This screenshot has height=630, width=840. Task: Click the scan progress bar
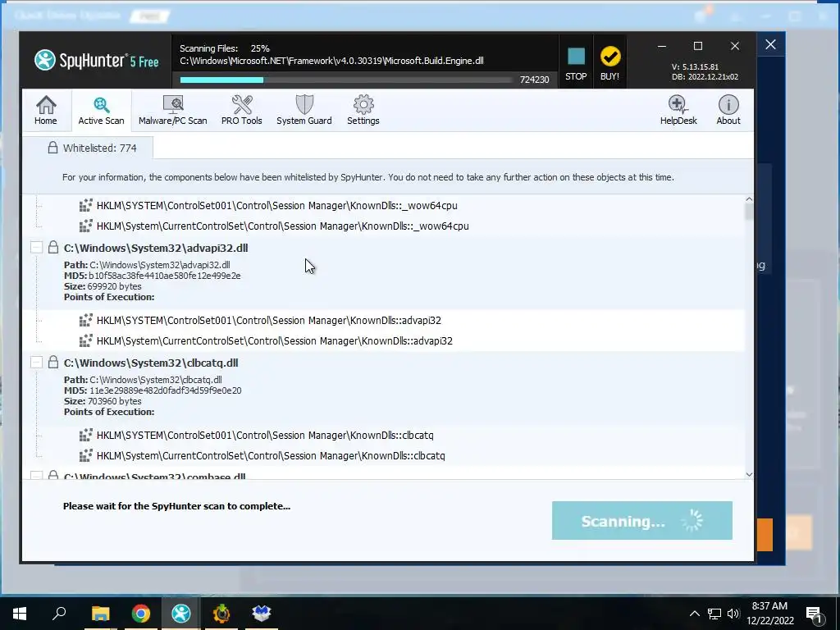(346, 80)
